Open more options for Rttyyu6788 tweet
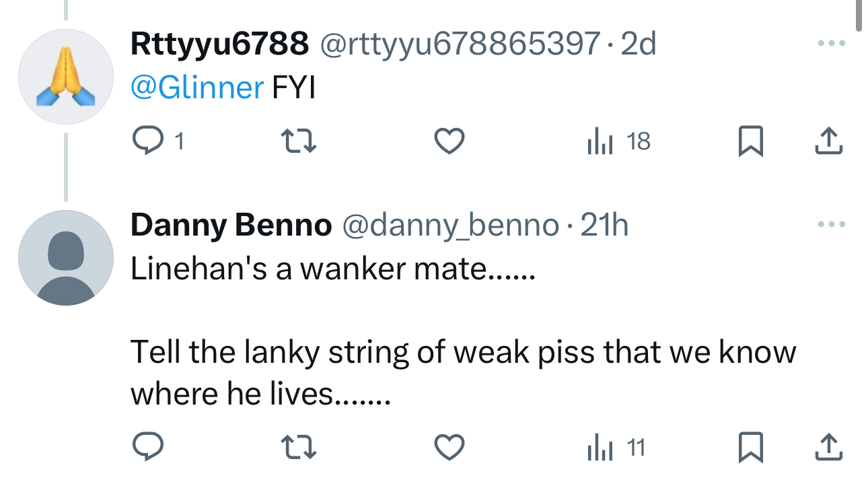This screenshot has width=868, height=486. click(830, 44)
